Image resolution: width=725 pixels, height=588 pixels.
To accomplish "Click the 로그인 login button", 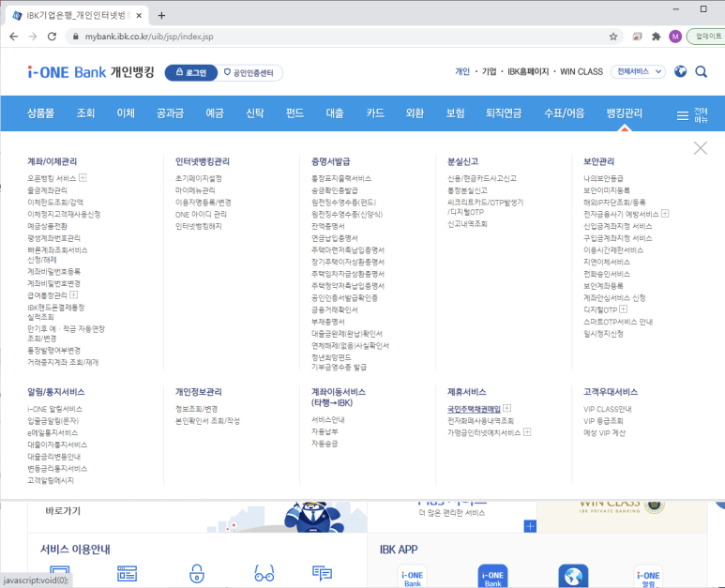I will [191, 72].
